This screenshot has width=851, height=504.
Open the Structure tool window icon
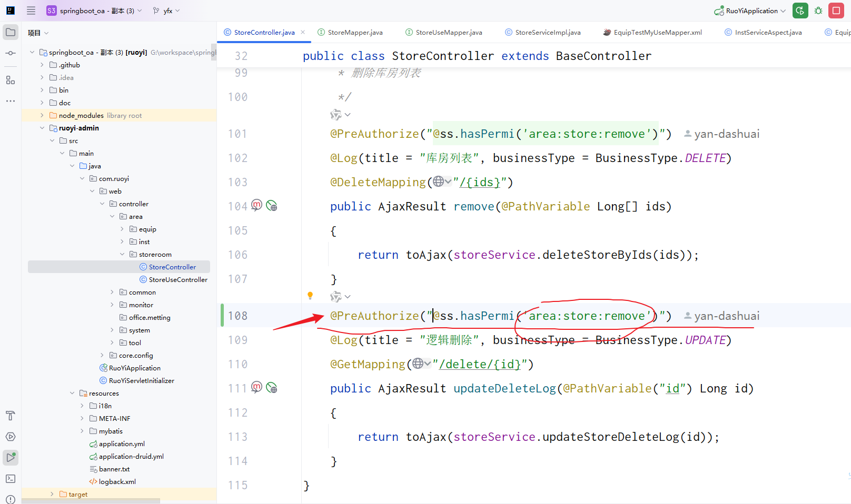click(11, 80)
